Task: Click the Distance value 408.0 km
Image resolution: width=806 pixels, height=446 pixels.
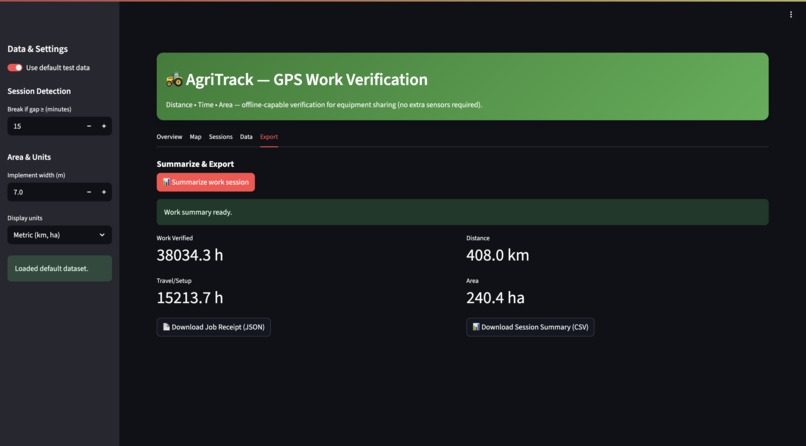Action: coord(498,255)
